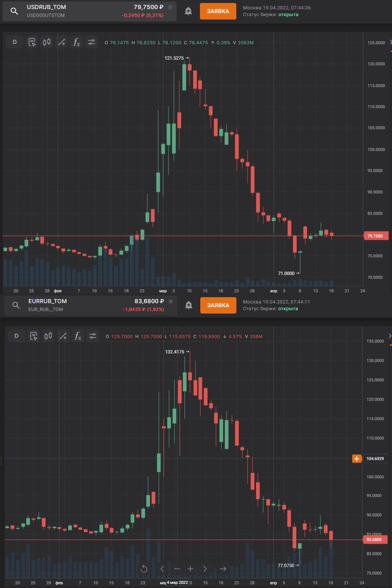Zoom out the EURRUB chart with the minus control
This screenshot has height=588, width=392.
point(177,569)
